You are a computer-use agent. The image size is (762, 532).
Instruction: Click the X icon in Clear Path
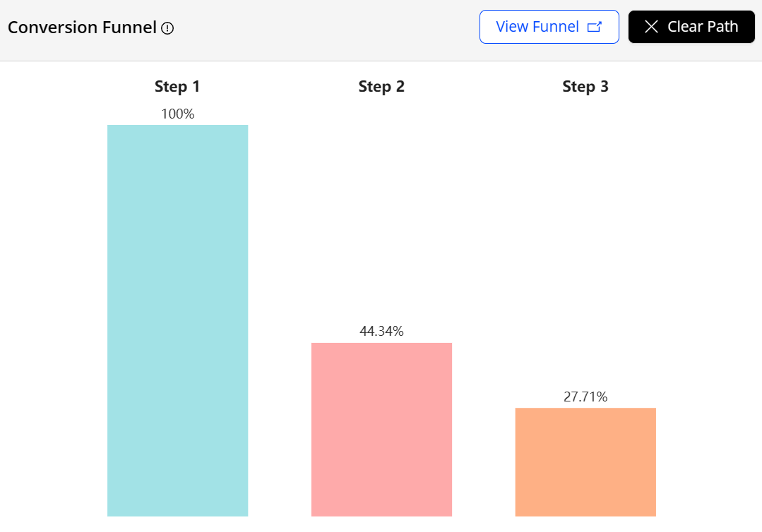point(651,27)
